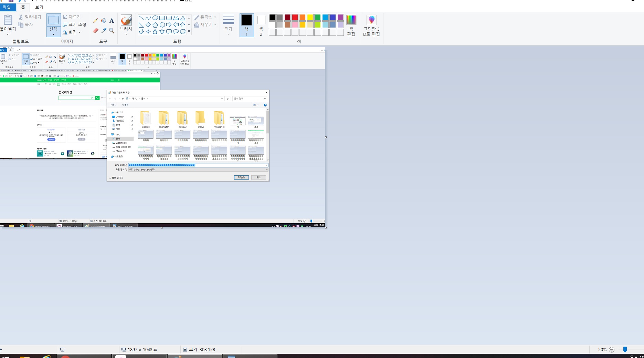Expand the 붙여넣기 paste options arrow
This screenshot has height=358, width=644.
pyautogui.click(x=8, y=34)
